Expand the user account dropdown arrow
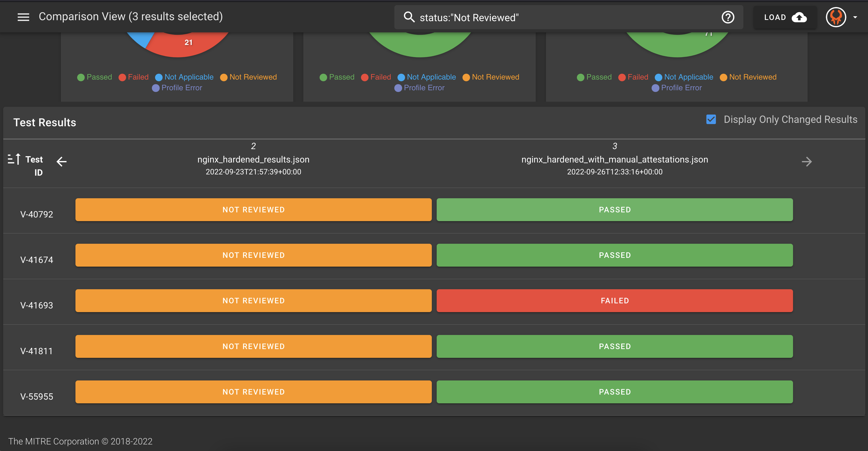The width and height of the screenshot is (868, 451). [855, 17]
